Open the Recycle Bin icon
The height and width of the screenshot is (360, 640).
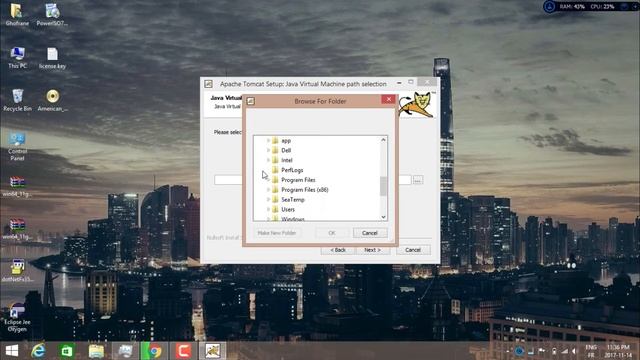(x=17, y=100)
